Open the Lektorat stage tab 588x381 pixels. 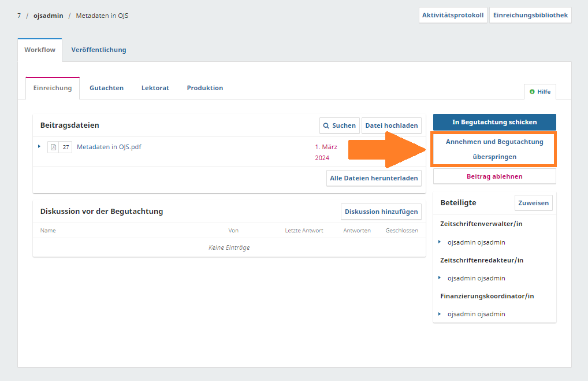[x=155, y=88]
